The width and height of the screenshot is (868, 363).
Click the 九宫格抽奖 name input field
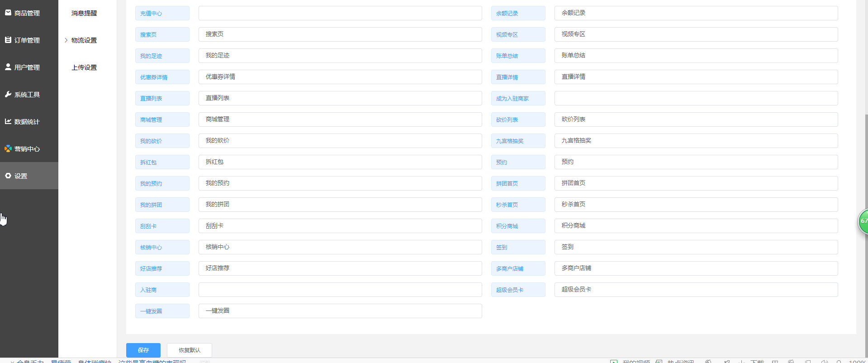(x=696, y=141)
